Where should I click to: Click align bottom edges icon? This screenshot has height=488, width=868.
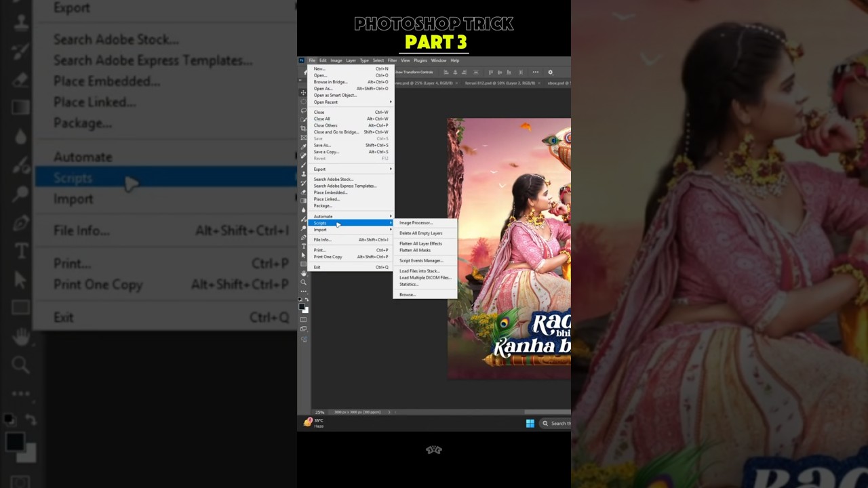tap(509, 72)
